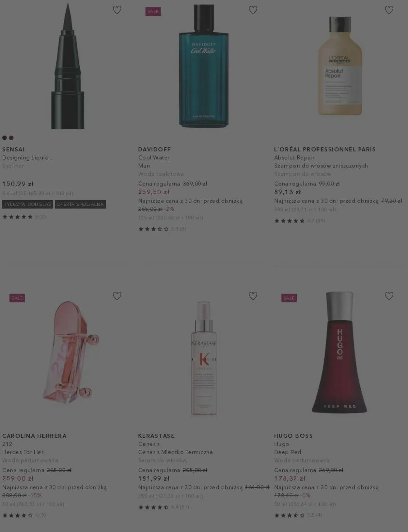
Task: Click heart icon on L'Oréal Absolut Repair
Action: 389,10
